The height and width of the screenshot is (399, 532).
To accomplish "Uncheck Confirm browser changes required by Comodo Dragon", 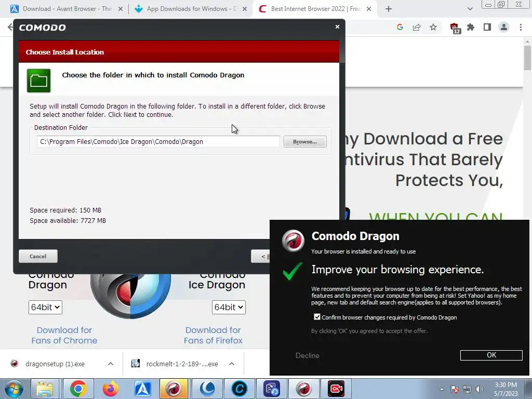I will (x=317, y=317).
